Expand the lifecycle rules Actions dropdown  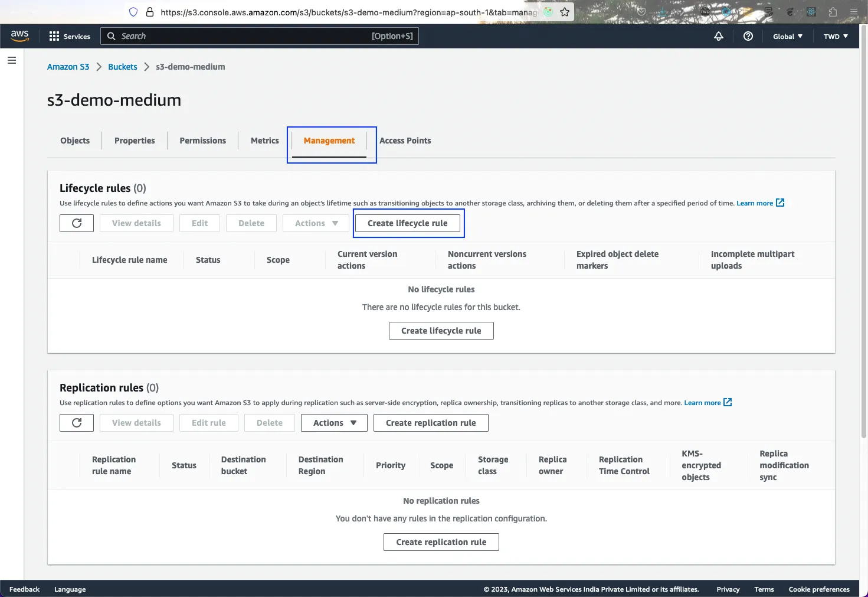(x=316, y=223)
